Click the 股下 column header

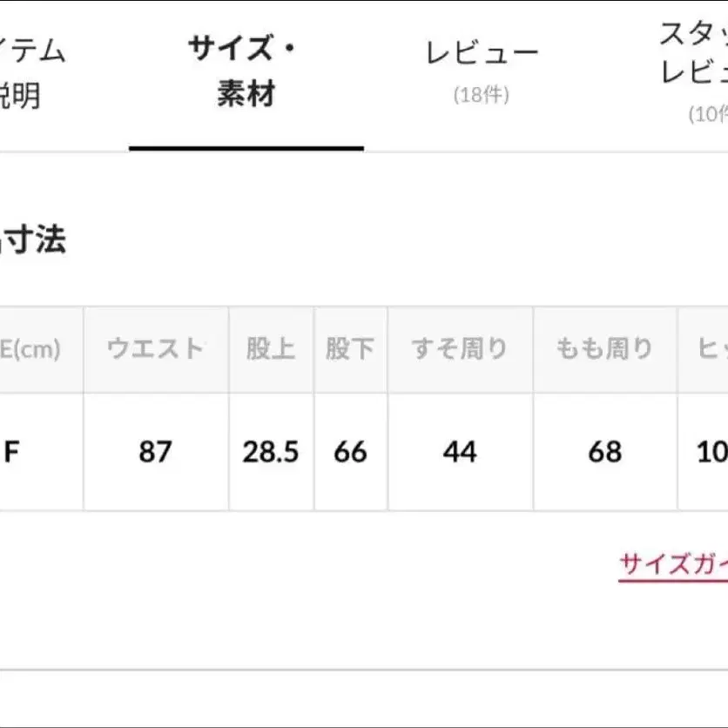pyautogui.click(x=350, y=349)
